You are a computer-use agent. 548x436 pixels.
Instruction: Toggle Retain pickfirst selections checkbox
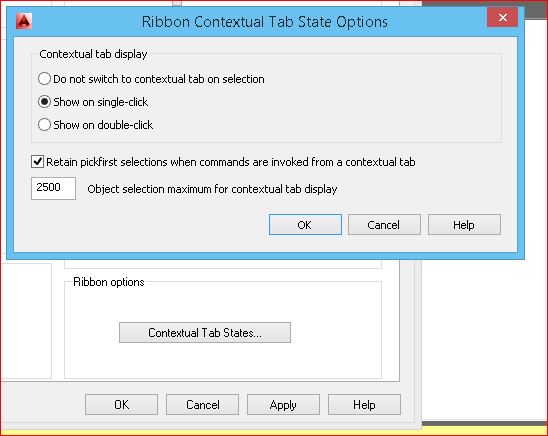pos(37,162)
